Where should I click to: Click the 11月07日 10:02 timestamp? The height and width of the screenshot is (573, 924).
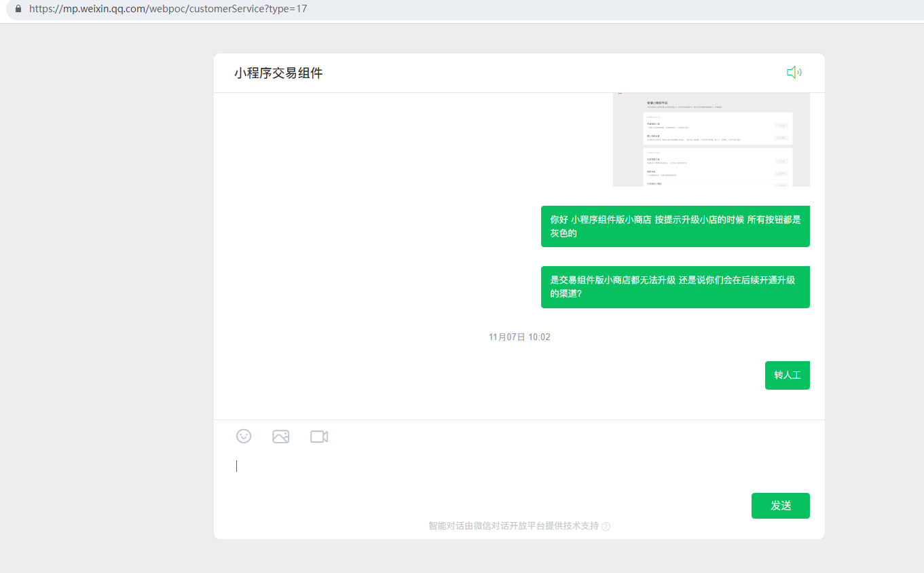519,337
